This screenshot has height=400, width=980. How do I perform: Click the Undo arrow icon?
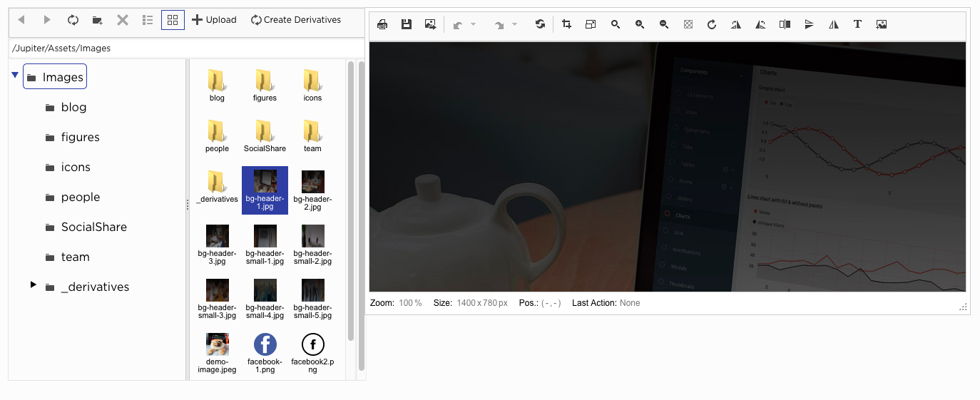point(457,25)
